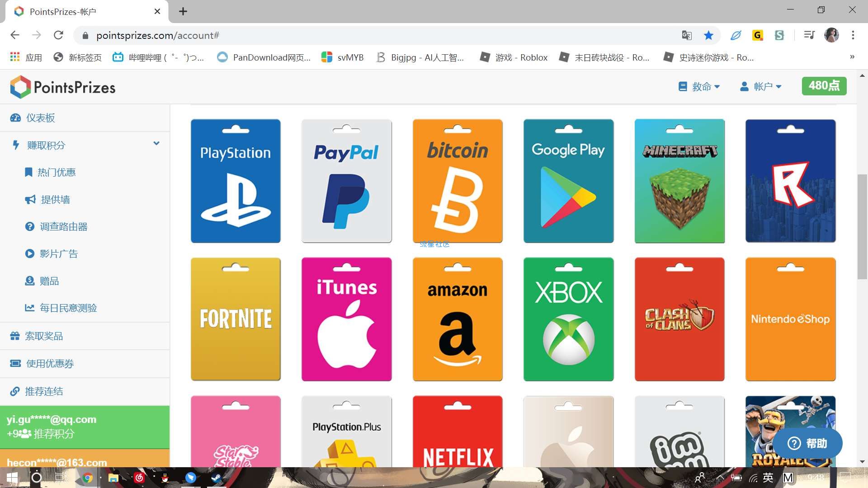Open the Chrome taskbar icon
This screenshot has width=868, height=488.
point(88,478)
